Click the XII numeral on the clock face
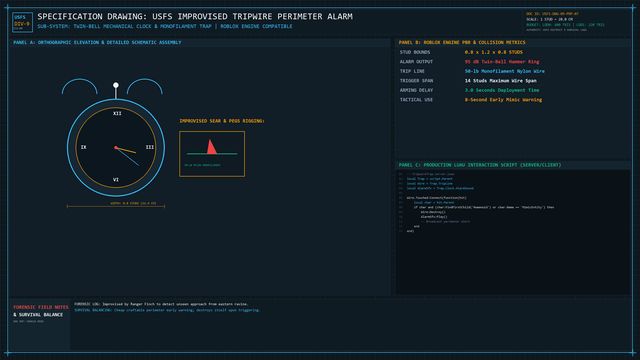This screenshot has width=640, height=360. point(117,113)
